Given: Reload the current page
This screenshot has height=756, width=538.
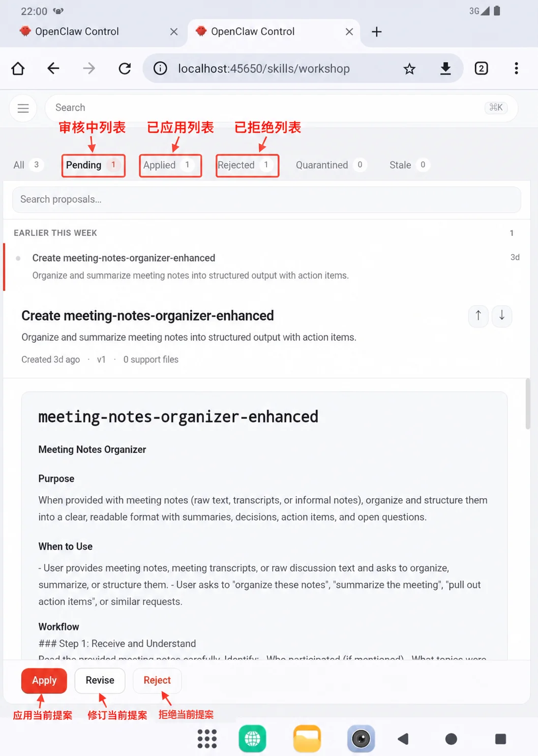Looking at the screenshot, I should tap(125, 69).
